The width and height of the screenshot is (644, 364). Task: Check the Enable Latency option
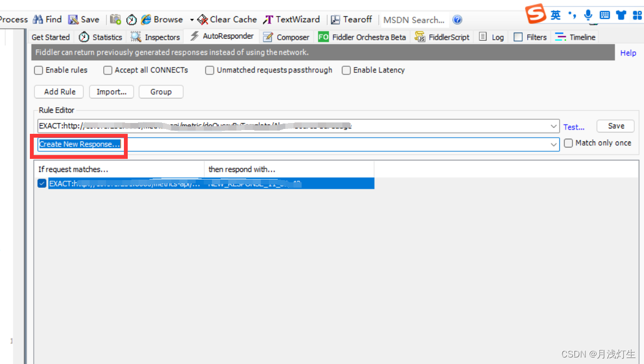(x=346, y=70)
